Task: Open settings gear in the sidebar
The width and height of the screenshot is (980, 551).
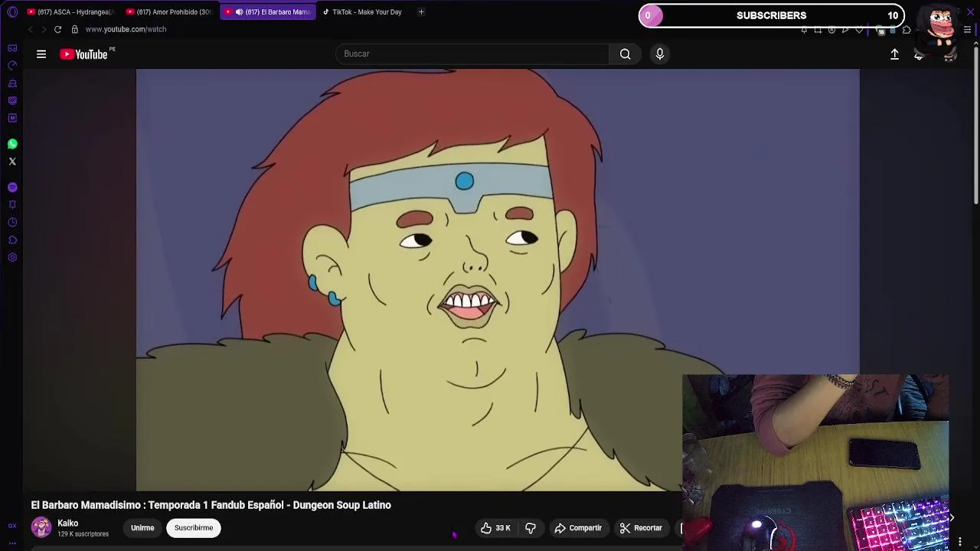Action: [x=12, y=258]
